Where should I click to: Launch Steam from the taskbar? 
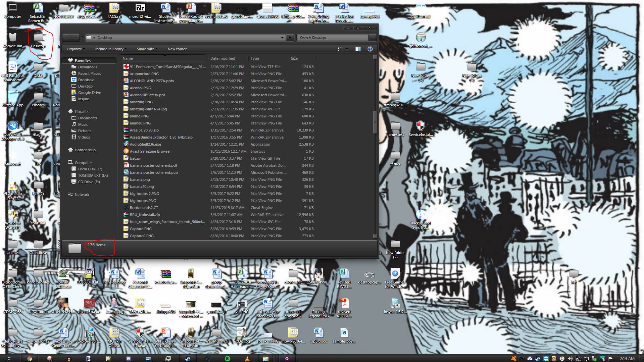click(188, 358)
